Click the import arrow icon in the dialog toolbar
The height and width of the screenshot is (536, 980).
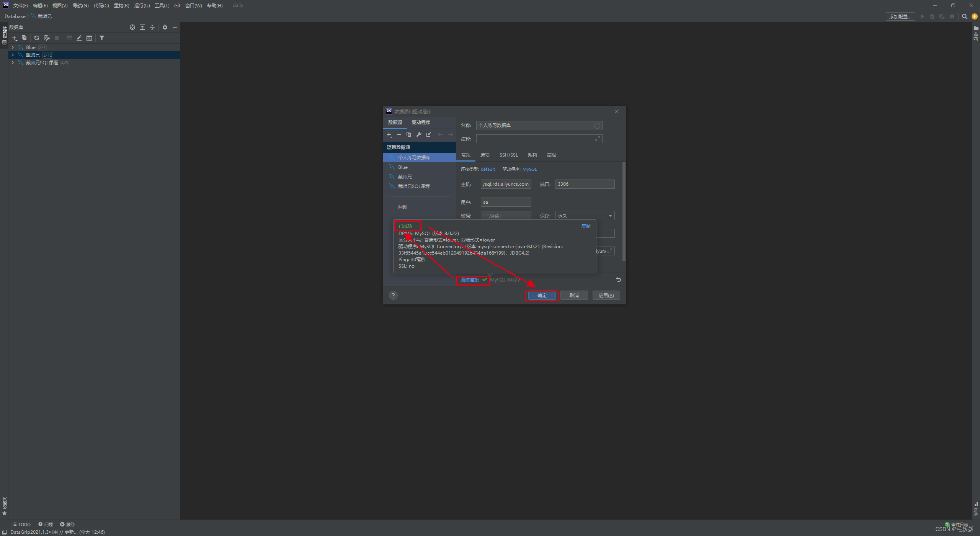coord(429,134)
